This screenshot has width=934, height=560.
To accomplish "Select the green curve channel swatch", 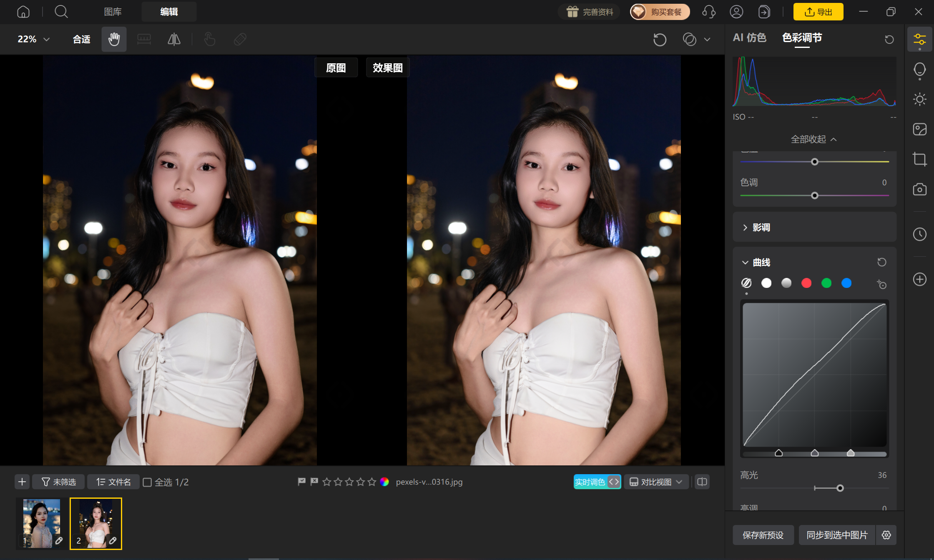I will (x=826, y=283).
